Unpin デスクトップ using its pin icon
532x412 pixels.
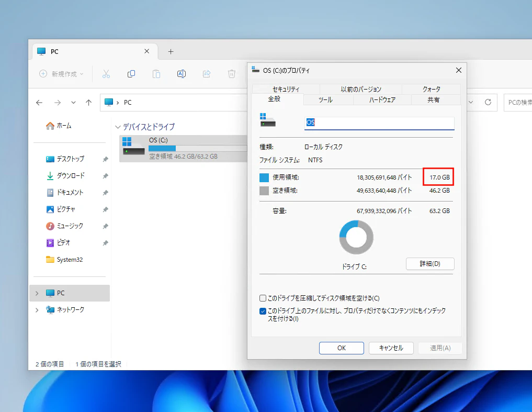point(106,159)
